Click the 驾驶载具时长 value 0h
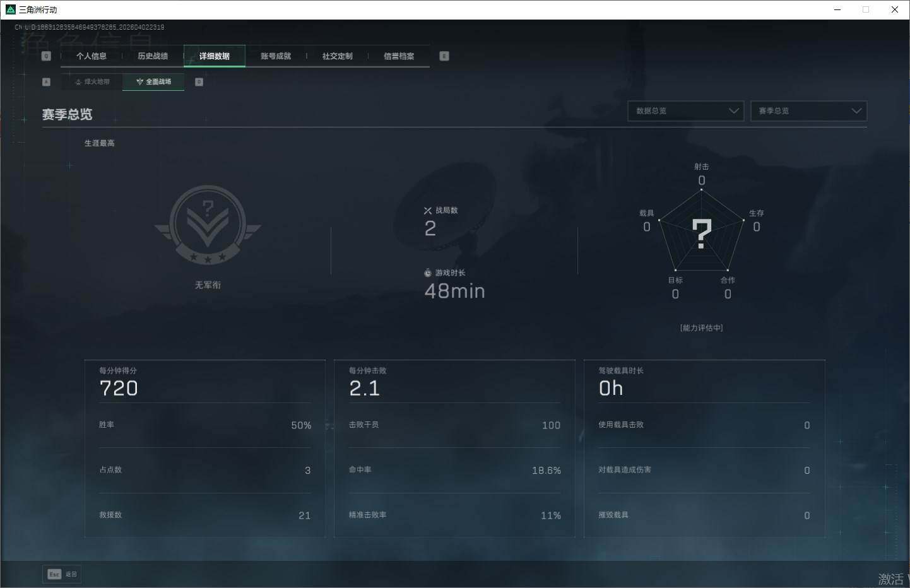 [611, 389]
